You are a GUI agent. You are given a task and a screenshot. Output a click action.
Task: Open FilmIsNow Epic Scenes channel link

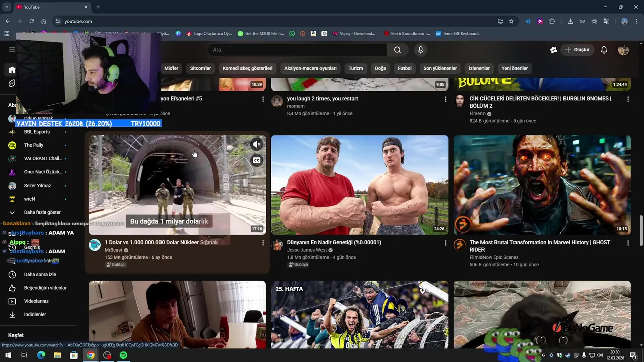tap(494, 257)
